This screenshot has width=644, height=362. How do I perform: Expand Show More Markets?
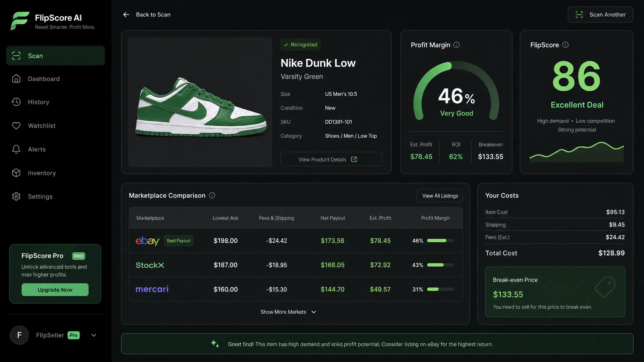coord(288,312)
